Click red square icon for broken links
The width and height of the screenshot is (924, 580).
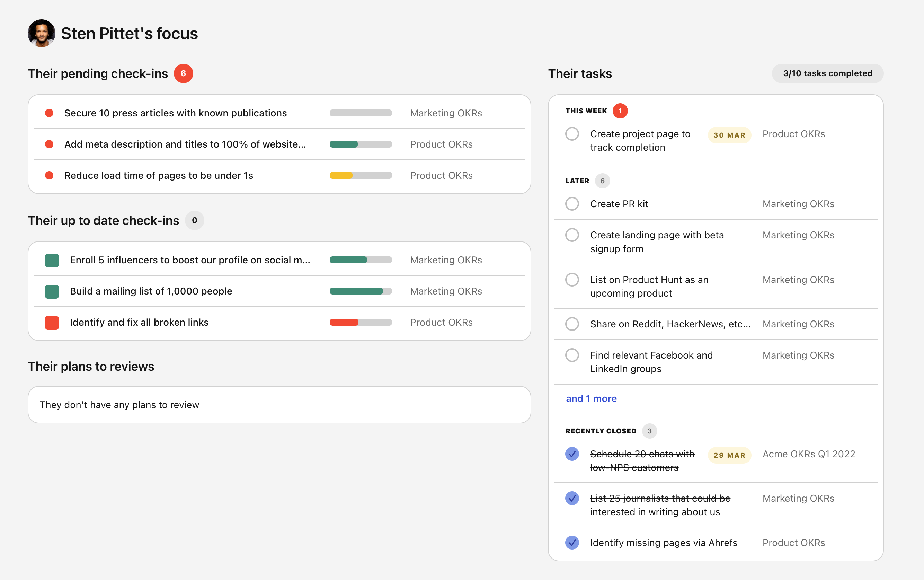[x=52, y=323]
